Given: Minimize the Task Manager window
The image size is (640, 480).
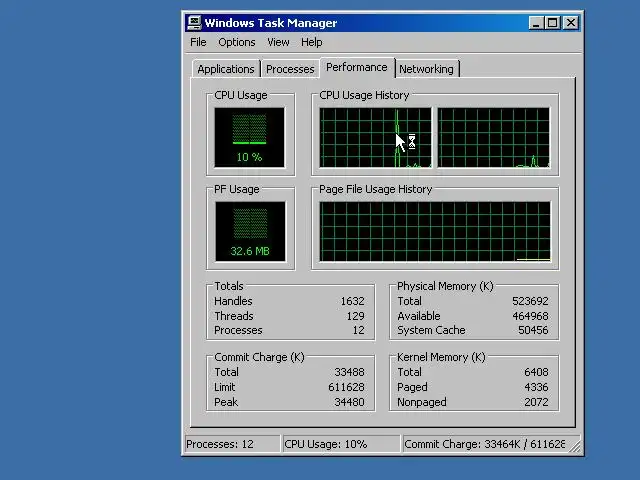Looking at the screenshot, I should pyautogui.click(x=536, y=23).
